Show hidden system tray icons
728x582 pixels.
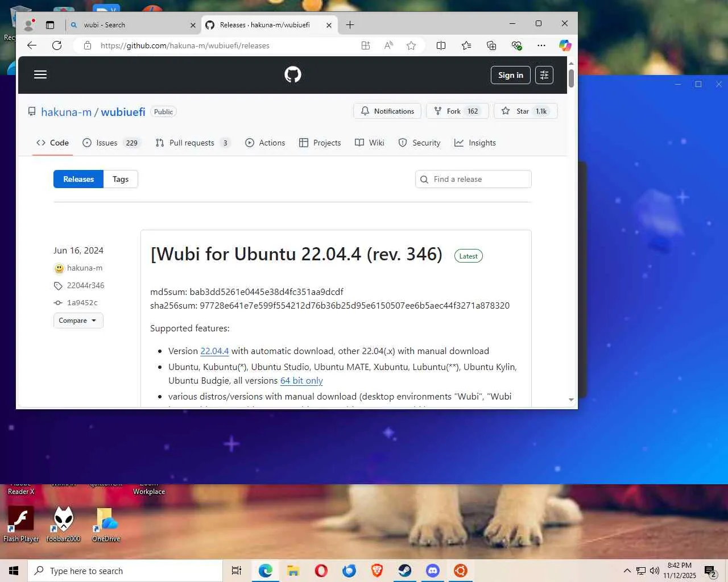627,571
